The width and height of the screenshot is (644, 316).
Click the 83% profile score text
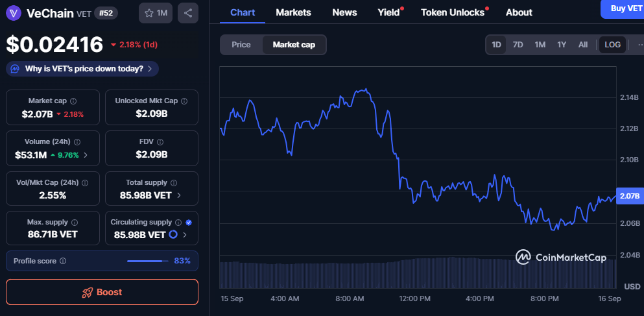[x=182, y=261]
